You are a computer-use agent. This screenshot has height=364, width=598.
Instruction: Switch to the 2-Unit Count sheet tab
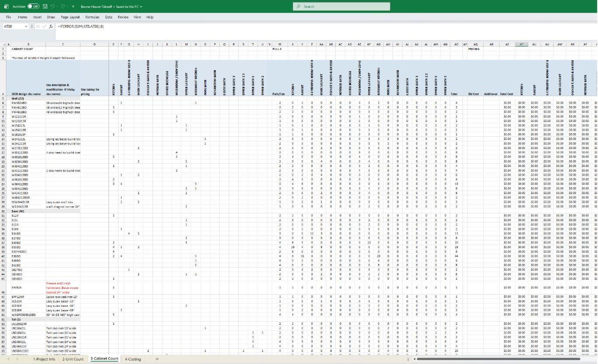(x=73, y=359)
